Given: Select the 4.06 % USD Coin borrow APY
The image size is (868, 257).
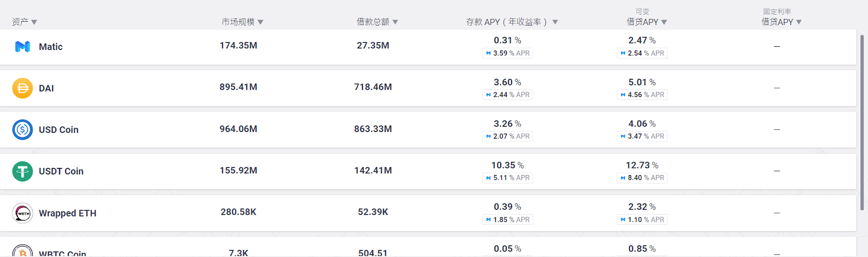Looking at the screenshot, I should pos(642,124).
